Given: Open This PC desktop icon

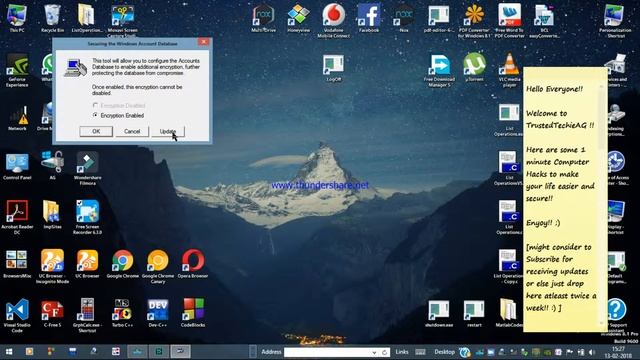Looking at the screenshot, I should tap(17, 18).
